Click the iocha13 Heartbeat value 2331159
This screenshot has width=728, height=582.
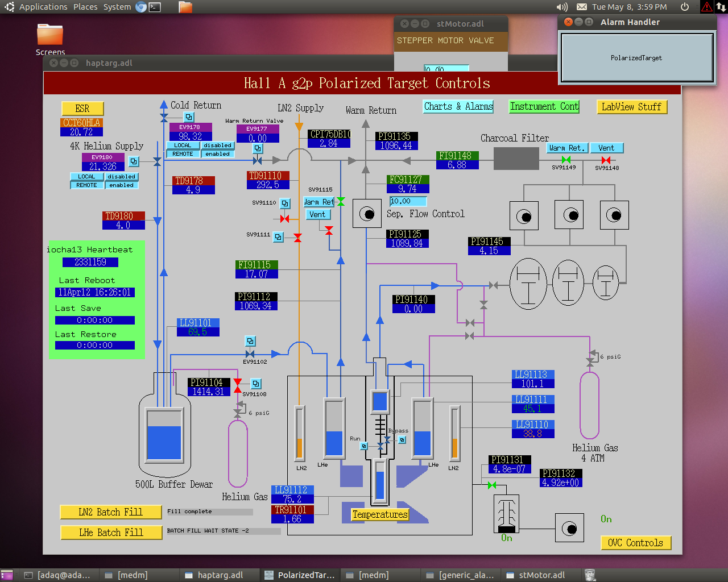[90, 262]
